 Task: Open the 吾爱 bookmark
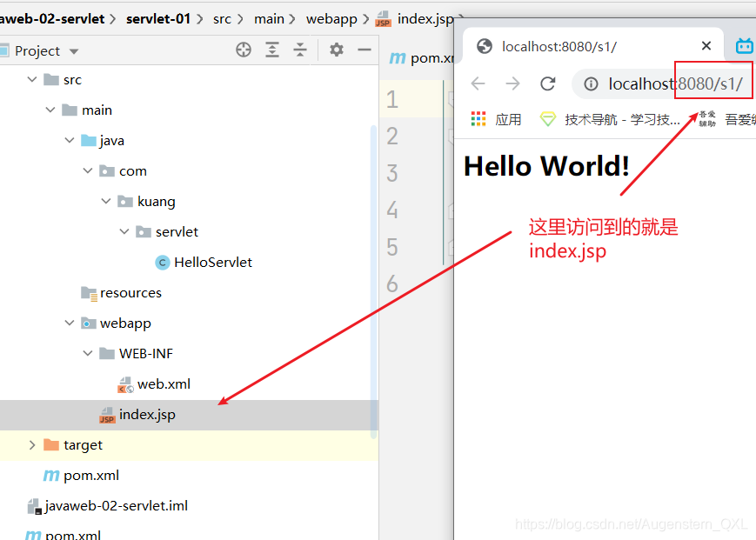point(727,119)
